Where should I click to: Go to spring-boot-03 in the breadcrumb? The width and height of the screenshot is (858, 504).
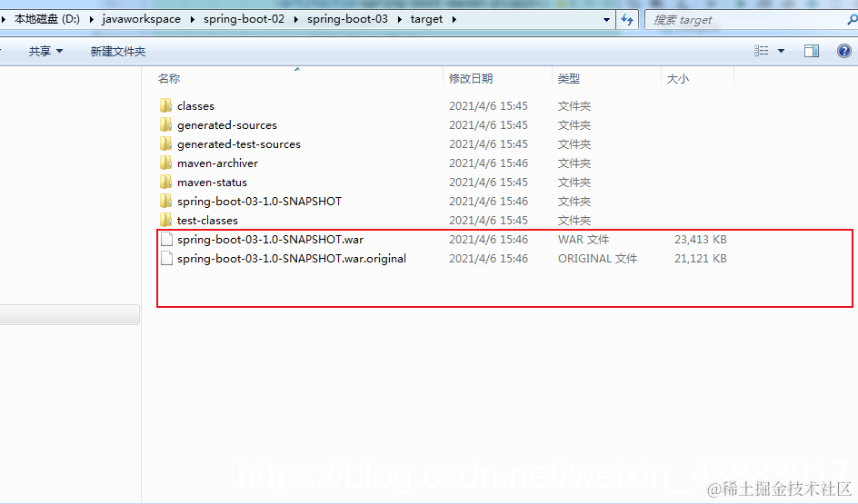point(347,19)
